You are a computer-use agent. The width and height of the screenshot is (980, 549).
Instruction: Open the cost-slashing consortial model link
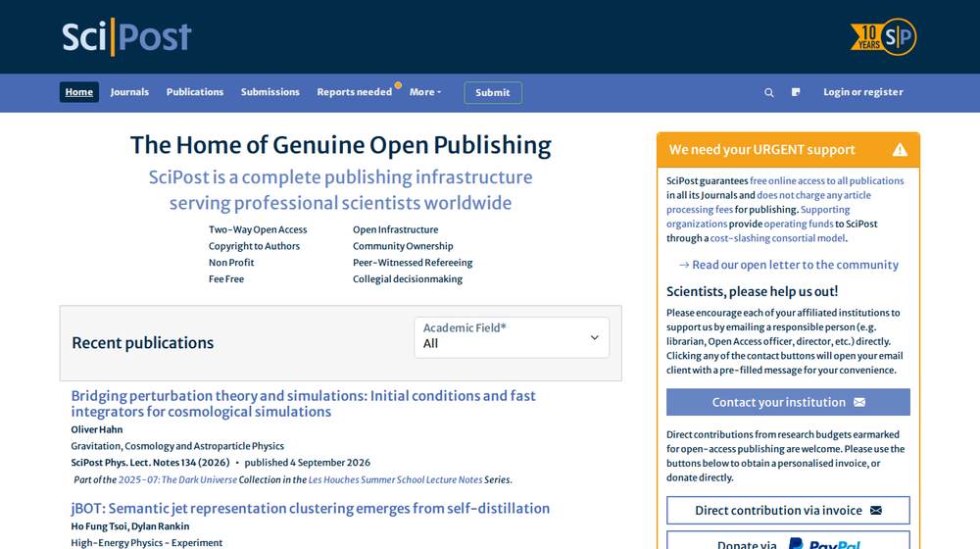tap(777, 238)
